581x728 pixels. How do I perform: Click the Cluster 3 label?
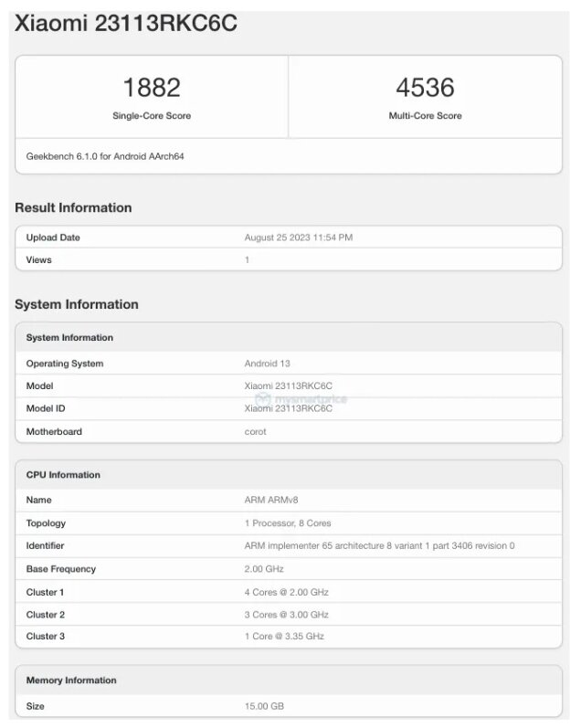click(46, 637)
